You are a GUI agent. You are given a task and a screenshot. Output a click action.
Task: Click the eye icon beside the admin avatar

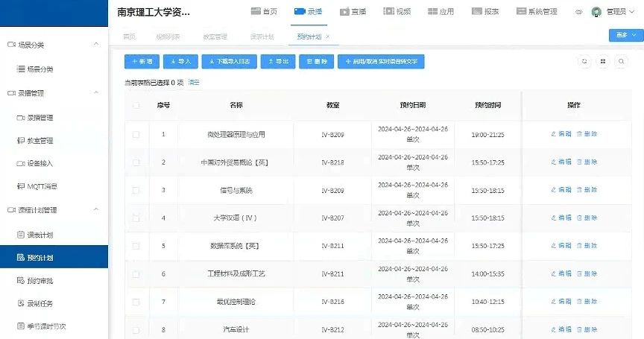pos(579,12)
